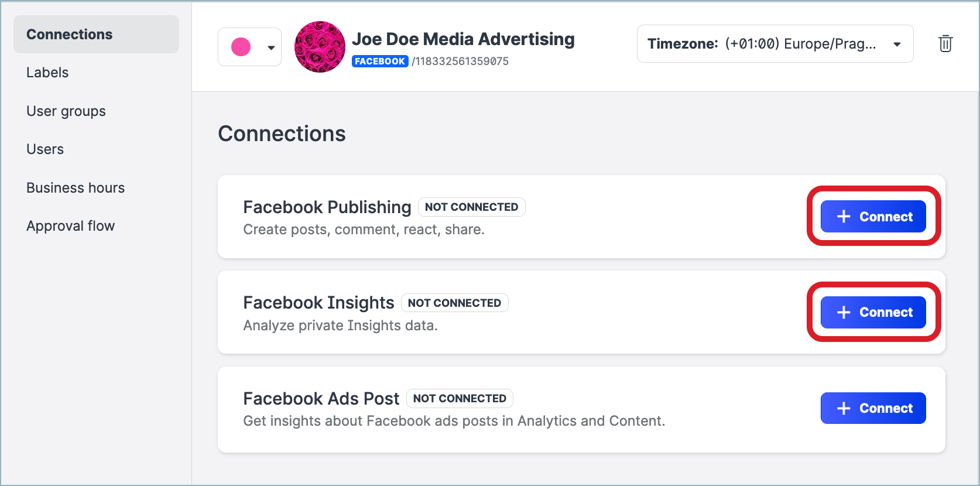The height and width of the screenshot is (486, 980).
Task: Click the NOT CONNECTED badge for Facebook Ads Post
Action: pos(460,398)
